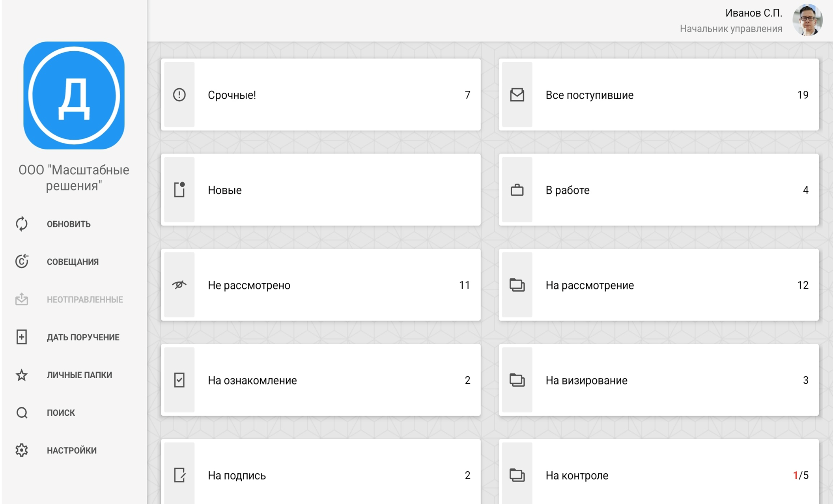This screenshot has width=833, height=504.
Task: Click the briefcase icon on В работе card
Action: (x=517, y=190)
